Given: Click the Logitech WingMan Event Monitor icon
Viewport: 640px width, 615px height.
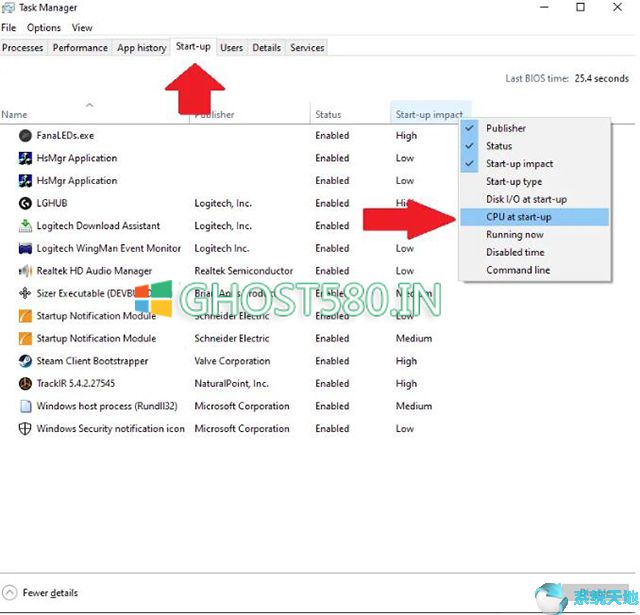Looking at the screenshot, I should [x=25, y=248].
